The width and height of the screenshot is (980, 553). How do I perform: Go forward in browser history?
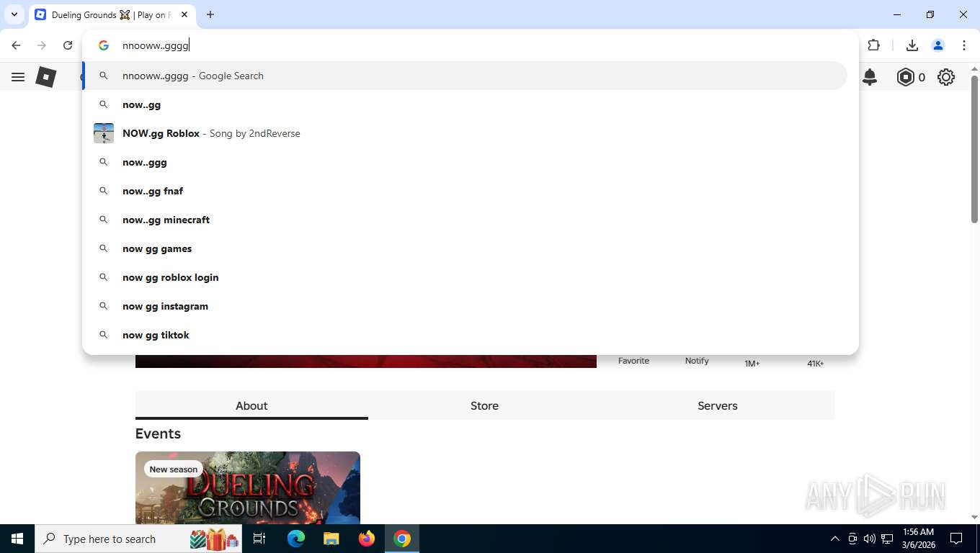[42, 45]
